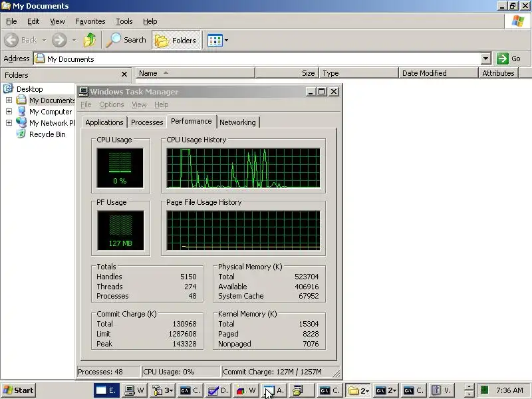Select My Computer in folder tree
532x399 pixels.
tap(51, 112)
